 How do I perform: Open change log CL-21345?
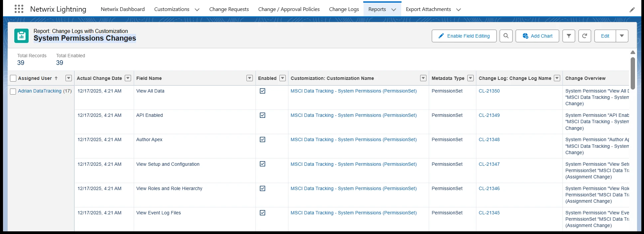489,213
